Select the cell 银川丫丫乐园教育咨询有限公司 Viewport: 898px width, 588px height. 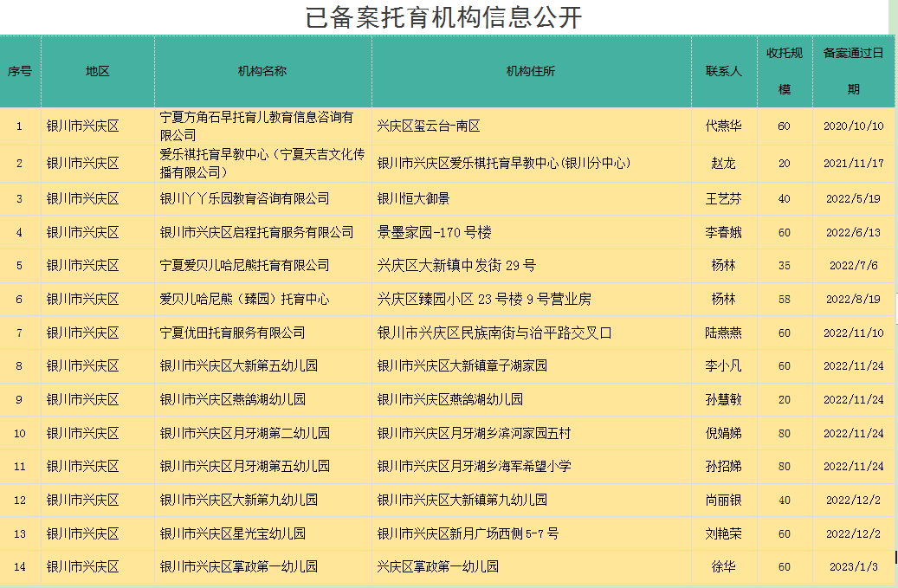coord(245,198)
